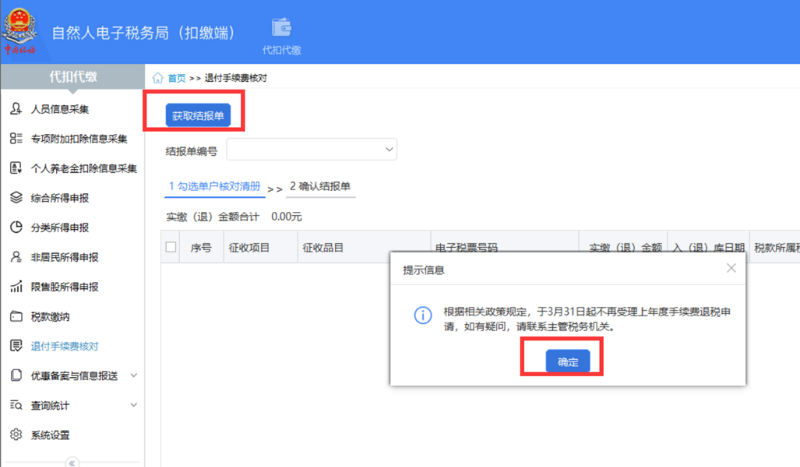This screenshot has width=800, height=467.
Task: Click the 个人养老金扣除信息采集 icon
Action: 16,168
